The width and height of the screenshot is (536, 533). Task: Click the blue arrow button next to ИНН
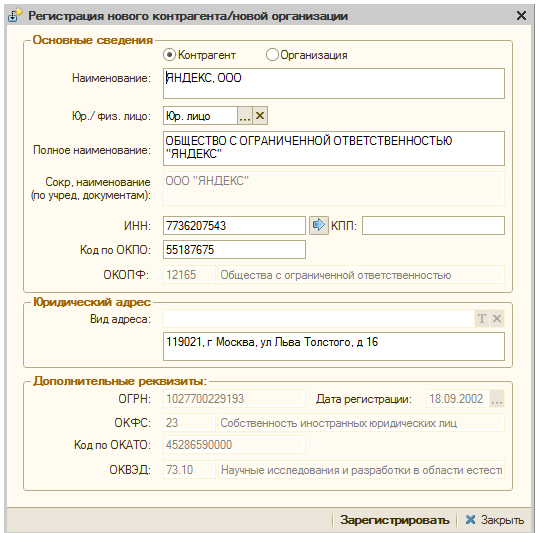pyautogui.click(x=319, y=225)
